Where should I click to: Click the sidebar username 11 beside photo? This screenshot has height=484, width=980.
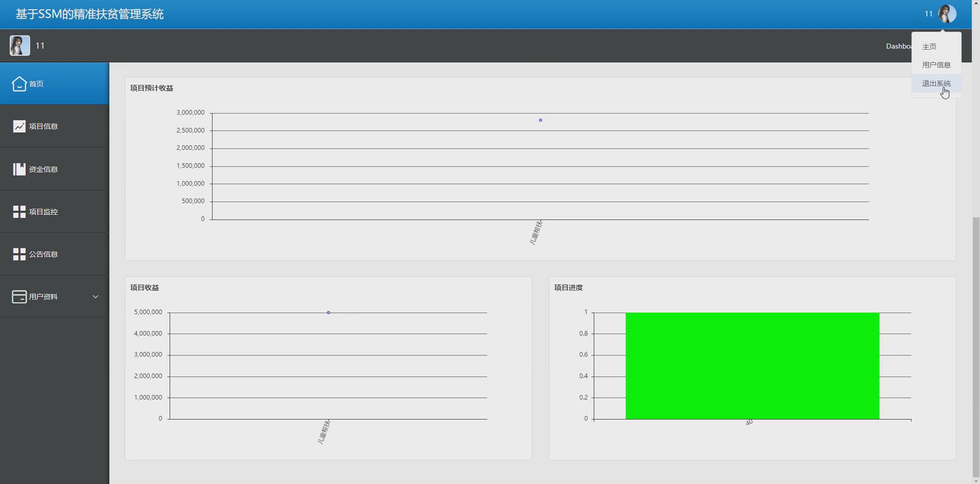click(40, 45)
